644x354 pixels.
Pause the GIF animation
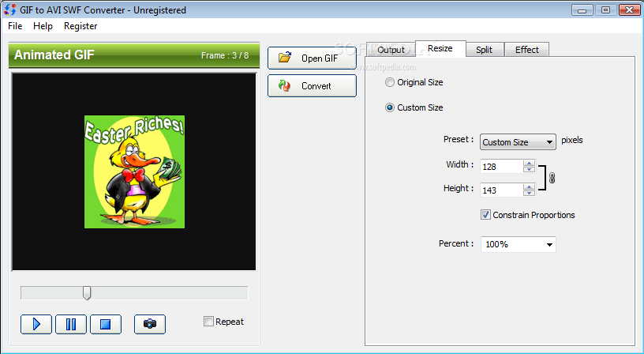tap(71, 324)
